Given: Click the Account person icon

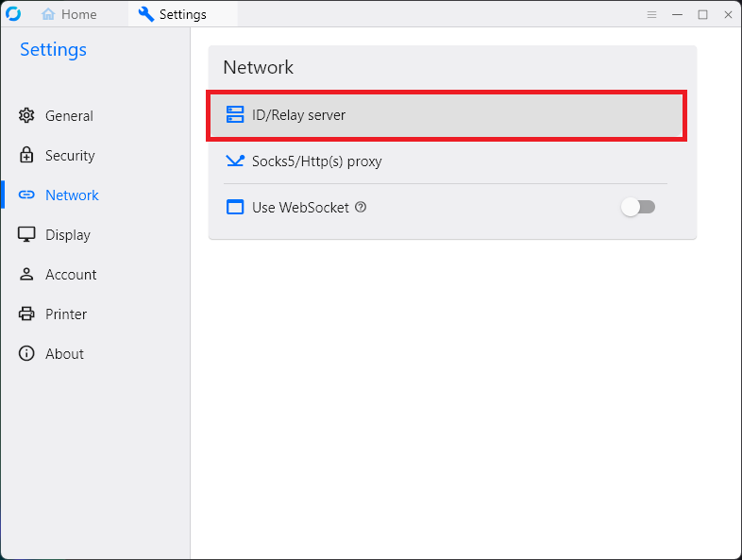Looking at the screenshot, I should click(x=26, y=275).
